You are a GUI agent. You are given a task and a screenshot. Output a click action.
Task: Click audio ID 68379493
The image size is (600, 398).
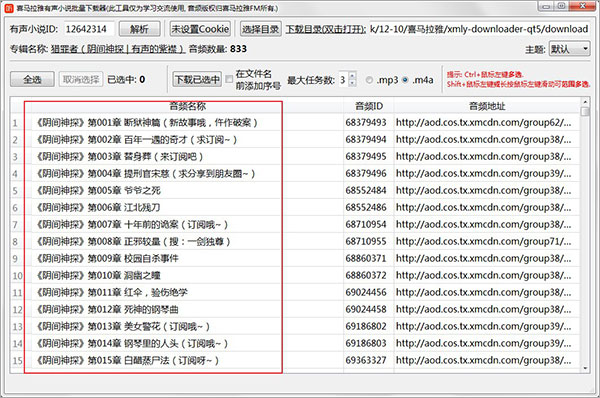(x=366, y=122)
